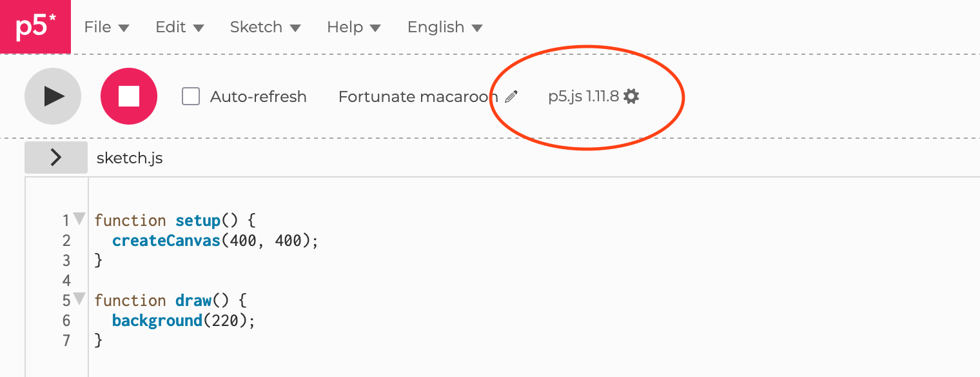Click the code fold triangle on line 5
The width and height of the screenshot is (980, 377).
pos(79,298)
